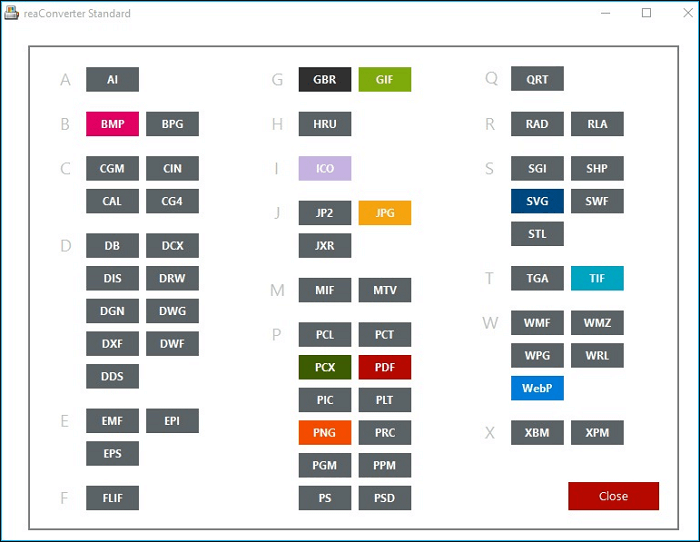Image resolution: width=700 pixels, height=542 pixels.
Task: Choose the MTV format
Action: [385, 290]
